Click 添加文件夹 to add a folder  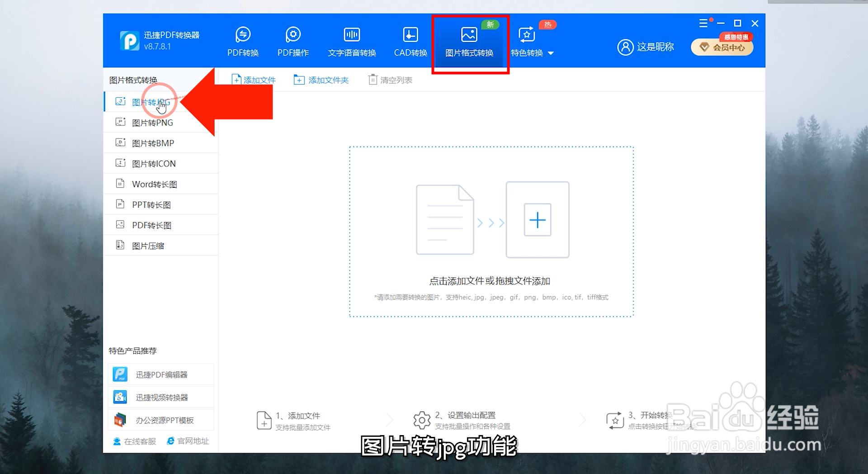coord(321,80)
